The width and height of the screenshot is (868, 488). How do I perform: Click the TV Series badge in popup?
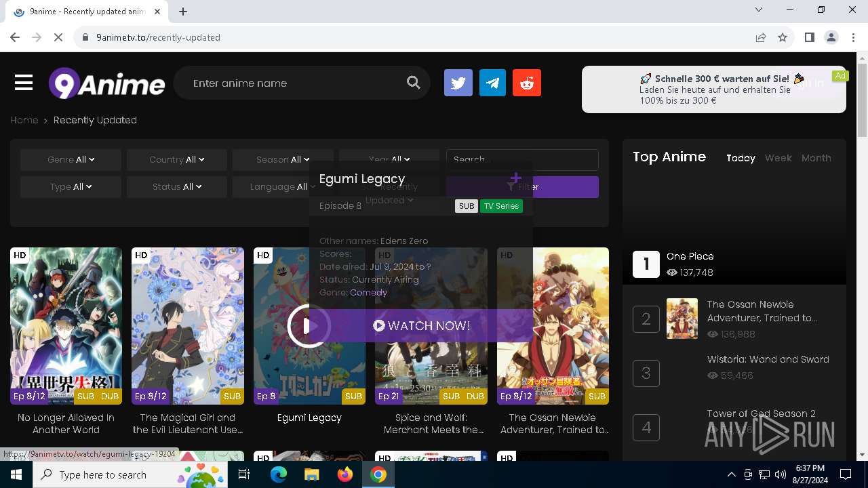coord(501,206)
